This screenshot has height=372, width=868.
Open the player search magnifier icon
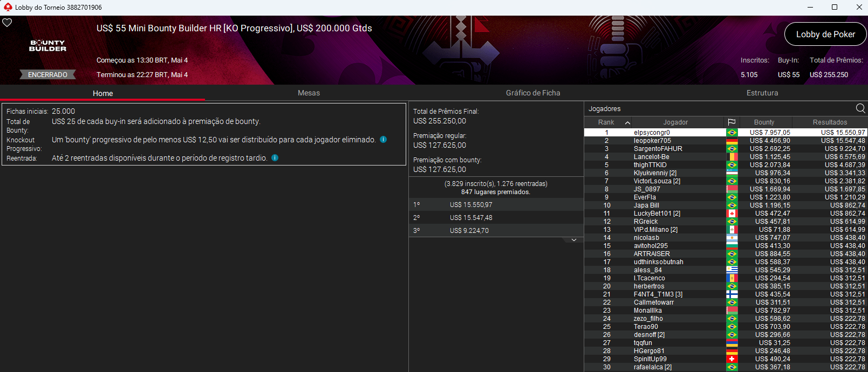(x=860, y=108)
